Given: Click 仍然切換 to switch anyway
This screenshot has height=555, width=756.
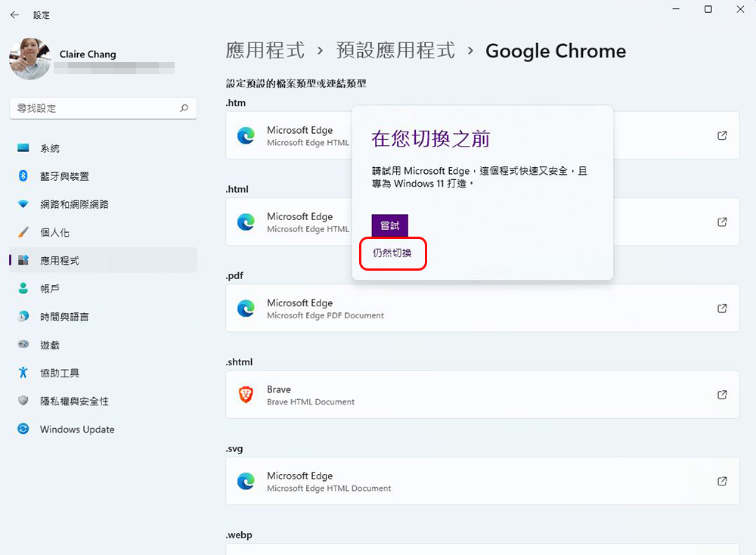Looking at the screenshot, I should 392,253.
